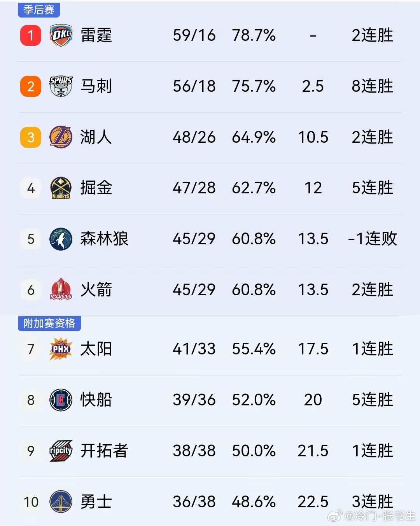Viewport: 420px width, 526px height.
Task: Open the Nuggets team logo
Action: (x=60, y=188)
